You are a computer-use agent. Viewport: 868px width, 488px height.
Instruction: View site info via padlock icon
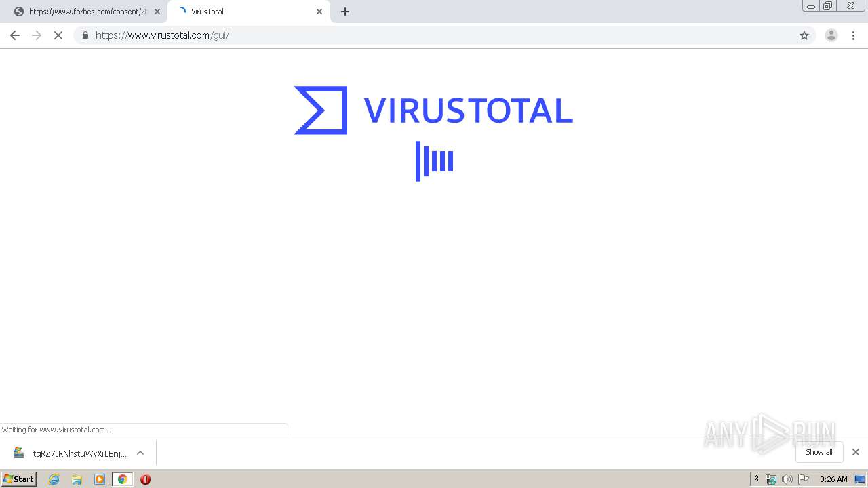point(85,35)
